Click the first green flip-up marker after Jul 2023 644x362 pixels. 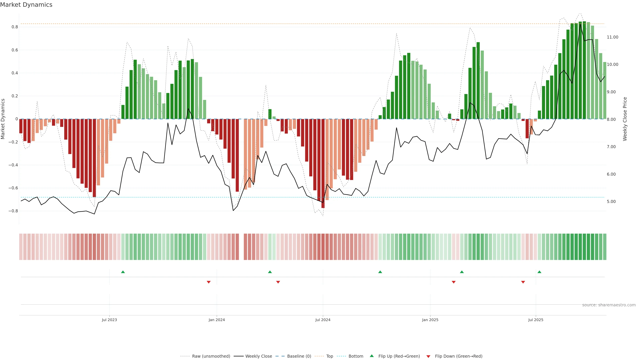tap(123, 272)
